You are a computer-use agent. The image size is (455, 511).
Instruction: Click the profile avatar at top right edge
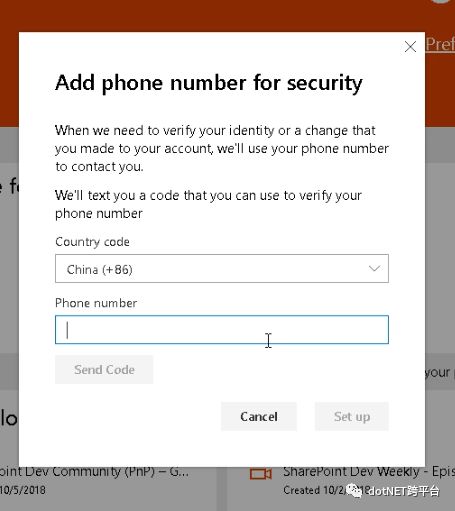pos(447,1)
